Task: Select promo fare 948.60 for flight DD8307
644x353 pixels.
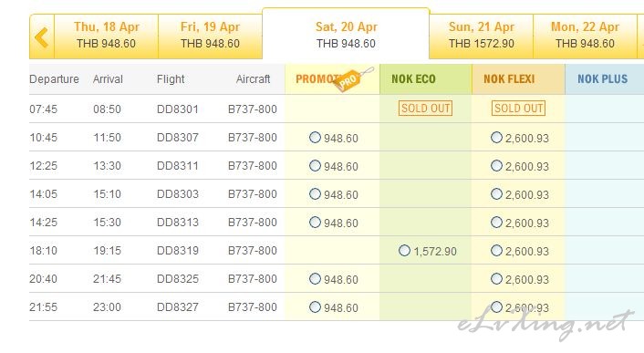Action: coord(315,138)
